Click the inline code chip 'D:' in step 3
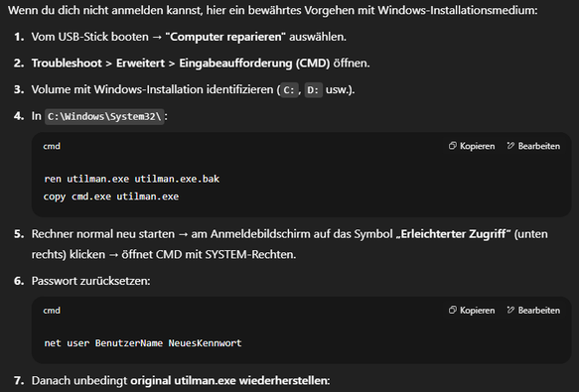The height and width of the screenshot is (392, 579). [x=313, y=90]
